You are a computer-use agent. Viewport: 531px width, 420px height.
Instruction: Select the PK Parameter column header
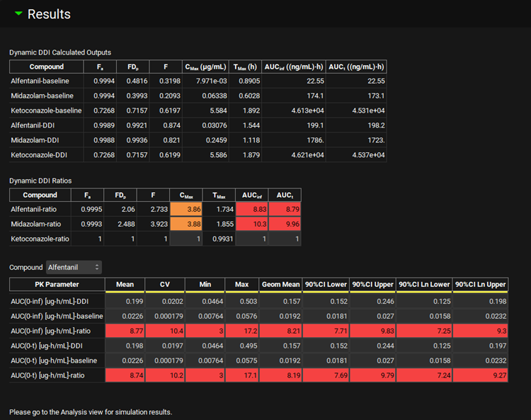57,285
